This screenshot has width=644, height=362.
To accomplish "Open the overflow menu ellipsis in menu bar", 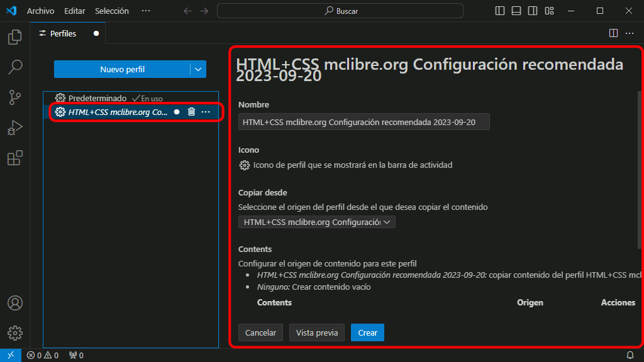I will (x=146, y=11).
